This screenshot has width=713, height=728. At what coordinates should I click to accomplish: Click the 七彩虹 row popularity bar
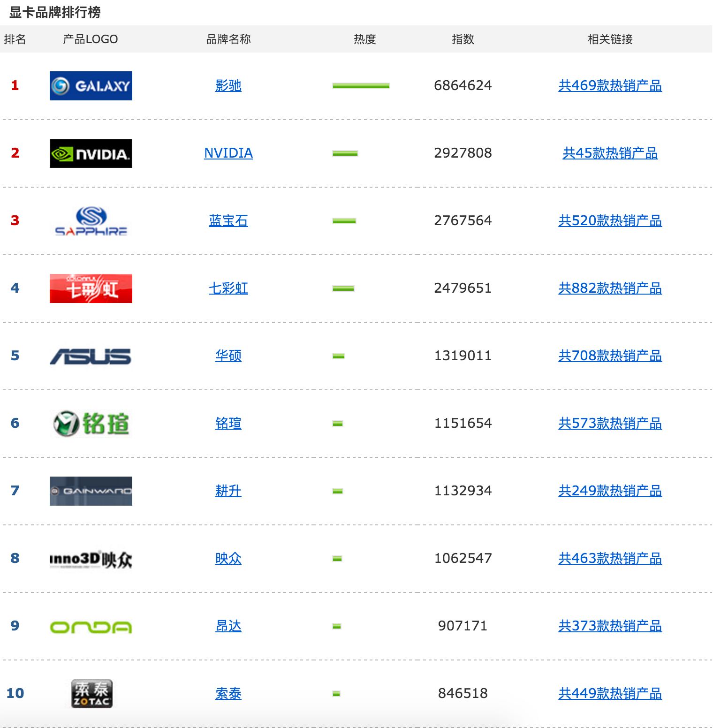click(343, 288)
